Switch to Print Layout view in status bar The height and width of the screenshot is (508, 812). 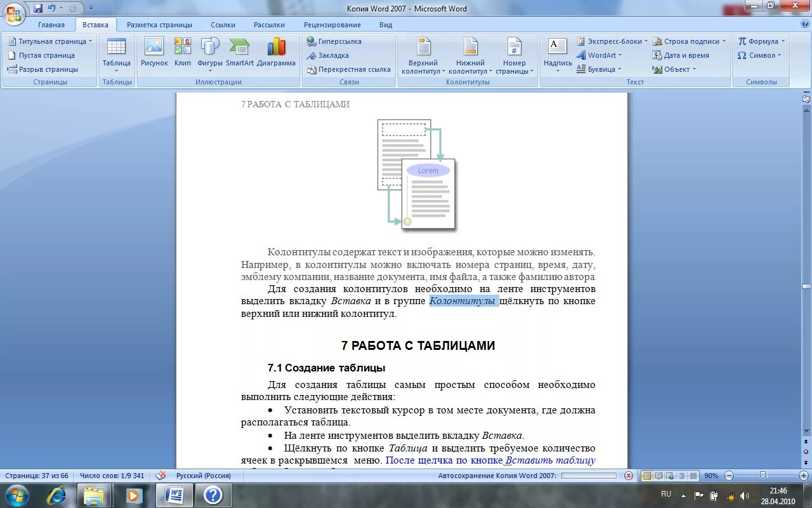pos(647,476)
